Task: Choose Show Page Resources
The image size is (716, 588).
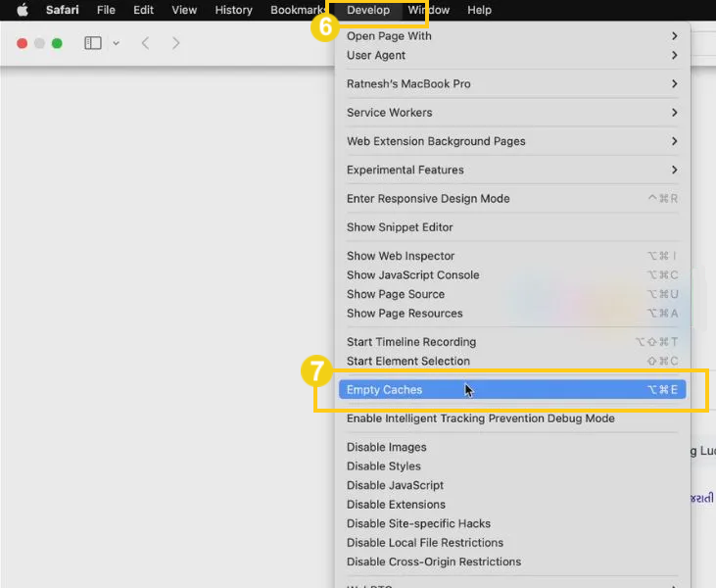Action: [x=512, y=314]
